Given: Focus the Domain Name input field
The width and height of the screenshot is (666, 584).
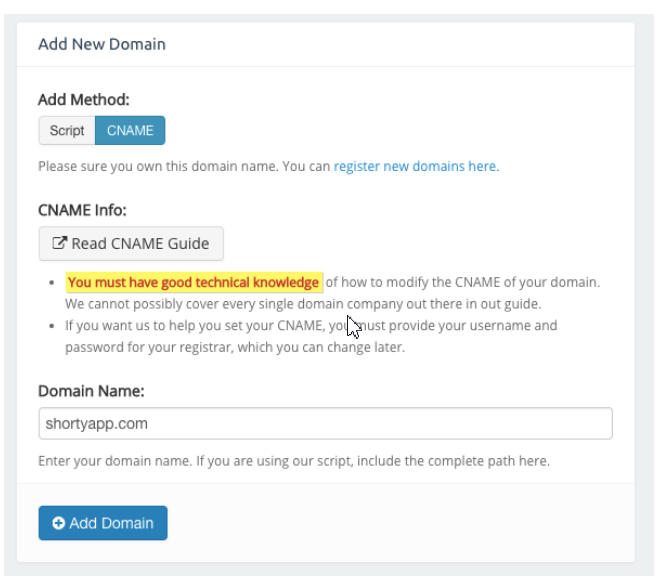Looking at the screenshot, I should [x=325, y=423].
